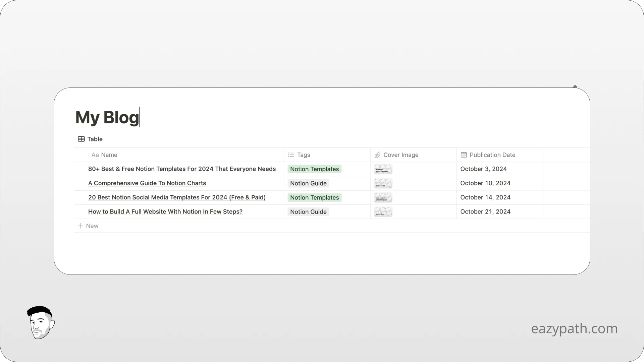644x362 pixels.
Task: Click the list icon beside the Tags header
Action: pyautogui.click(x=290, y=155)
